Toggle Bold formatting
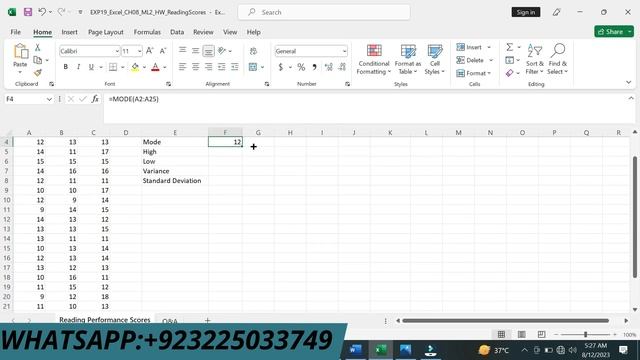 (65, 67)
